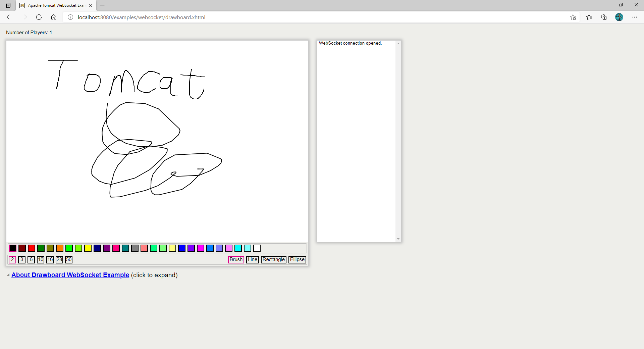Set brush thickness to 3
The image size is (644, 349).
pyautogui.click(x=22, y=259)
